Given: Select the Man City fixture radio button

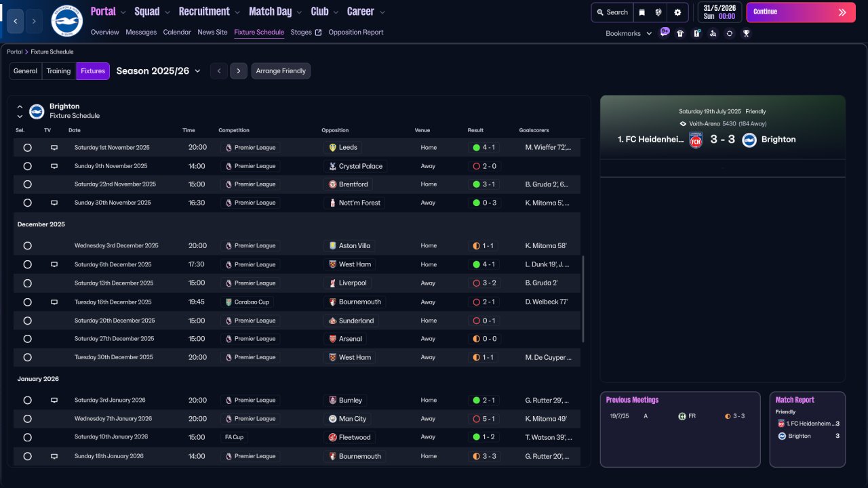Looking at the screenshot, I should pyautogui.click(x=27, y=419).
